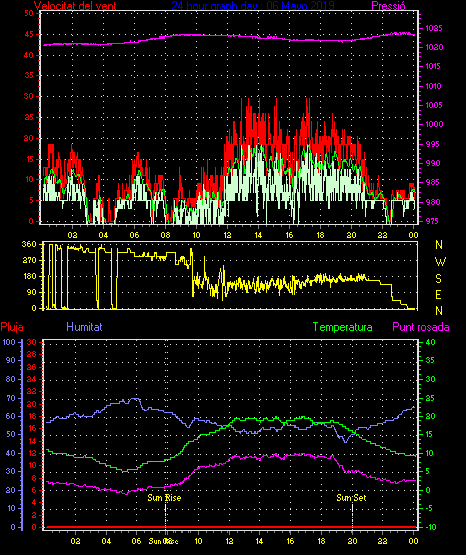Click the 90 value on humidity axis
This screenshot has width=466, height=555.
tap(11, 360)
